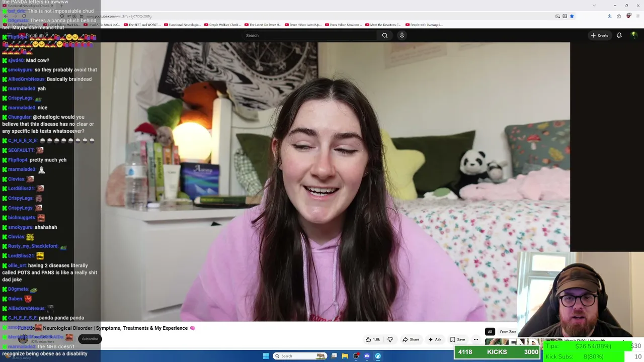Click username bichnuggets in chat
Screen dimensions: 644x362
click(x=22, y=218)
